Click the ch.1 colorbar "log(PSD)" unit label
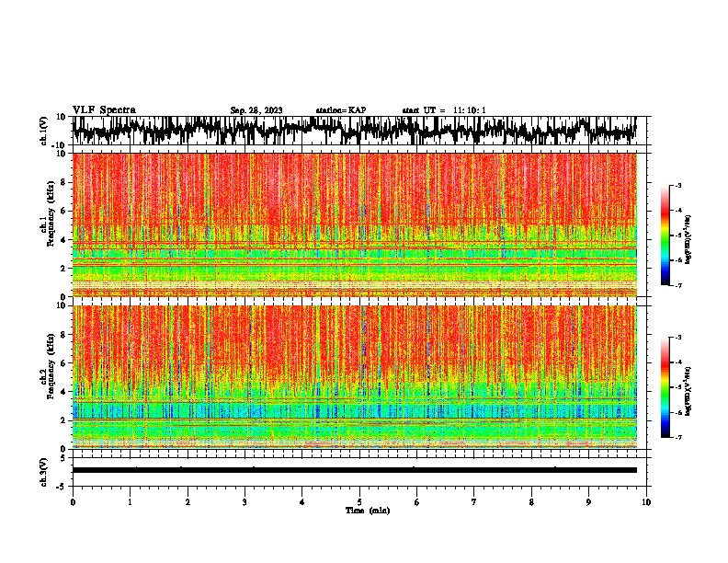728x563 pixels. 688,239
